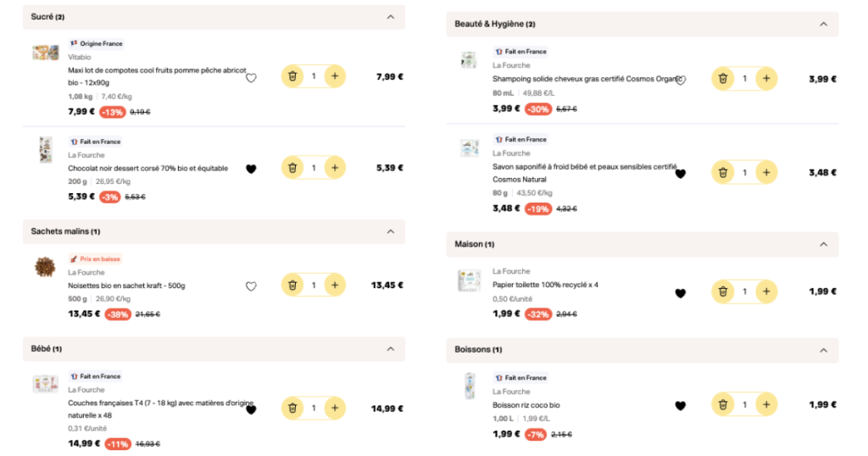Open the Noisettes bio product thumbnail
The height and width of the screenshot is (456, 868).
tap(45, 267)
